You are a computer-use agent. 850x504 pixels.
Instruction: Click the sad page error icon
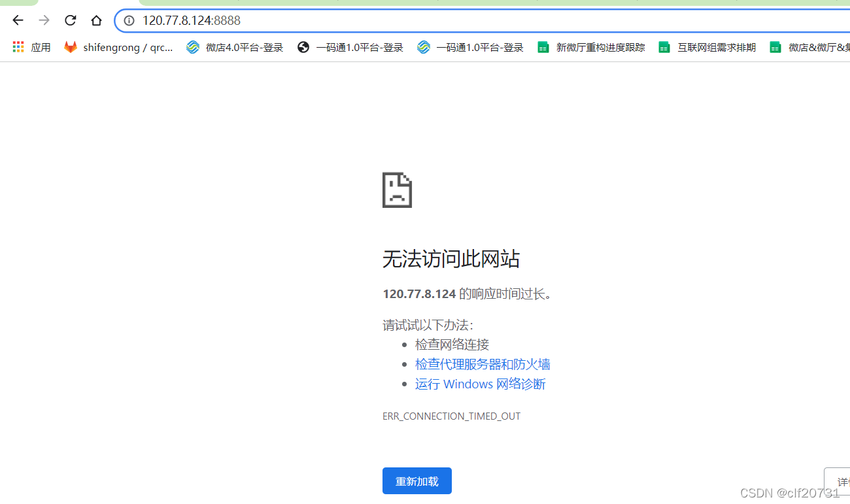click(397, 190)
